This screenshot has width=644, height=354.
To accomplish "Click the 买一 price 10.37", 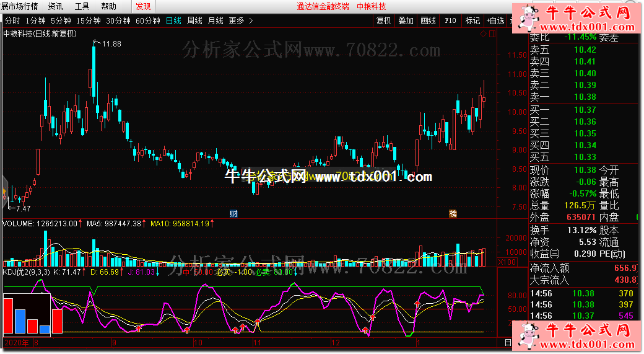I will (585, 110).
